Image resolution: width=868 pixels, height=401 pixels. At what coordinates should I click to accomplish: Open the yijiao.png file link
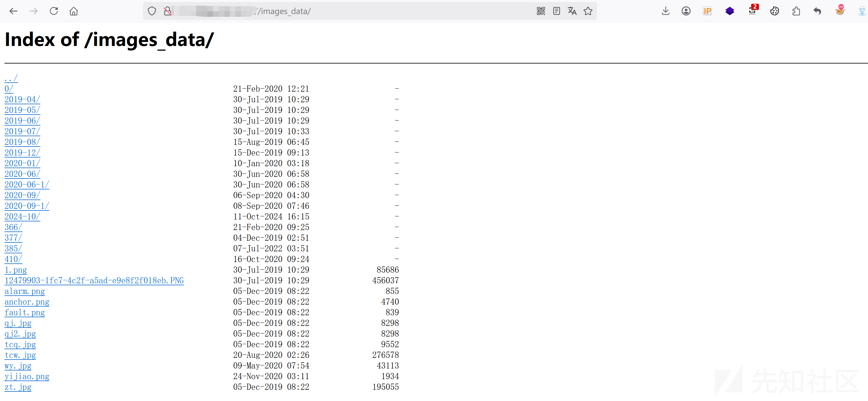pyautogui.click(x=27, y=376)
